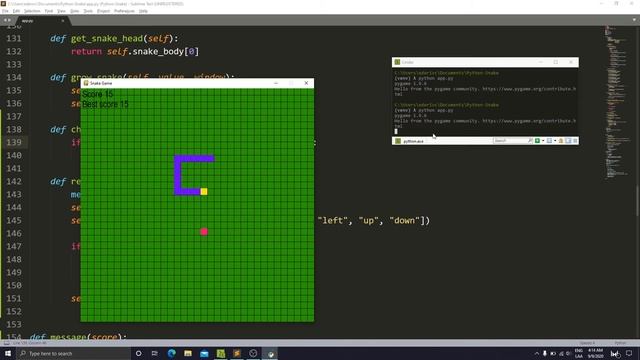Image resolution: width=640 pixels, height=360 pixels.
Task: Open the Selection menu in Sublime Text
Action: point(32,11)
